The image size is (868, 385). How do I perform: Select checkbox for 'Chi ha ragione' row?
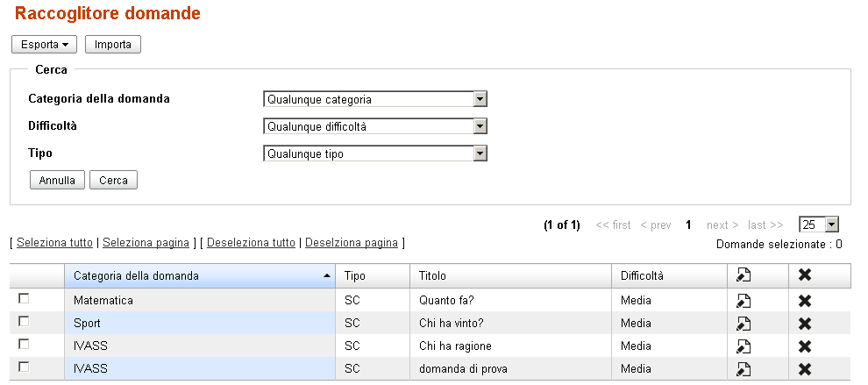(x=24, y=345)
